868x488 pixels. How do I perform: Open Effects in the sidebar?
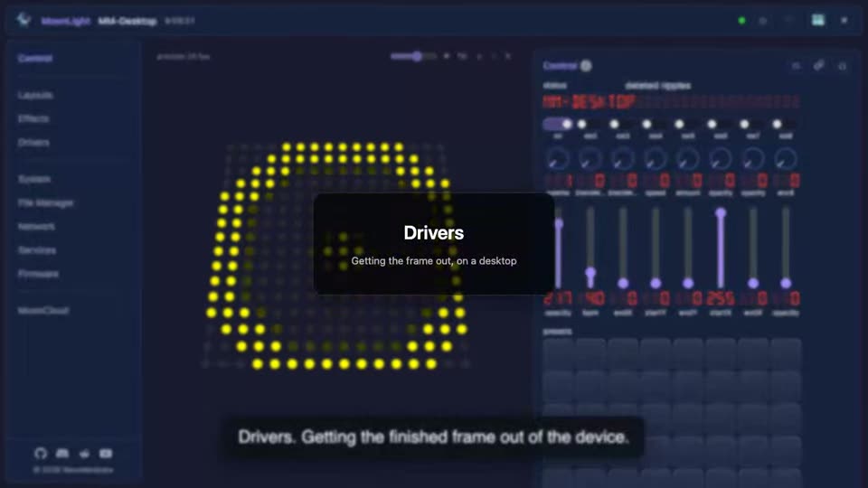33,118
